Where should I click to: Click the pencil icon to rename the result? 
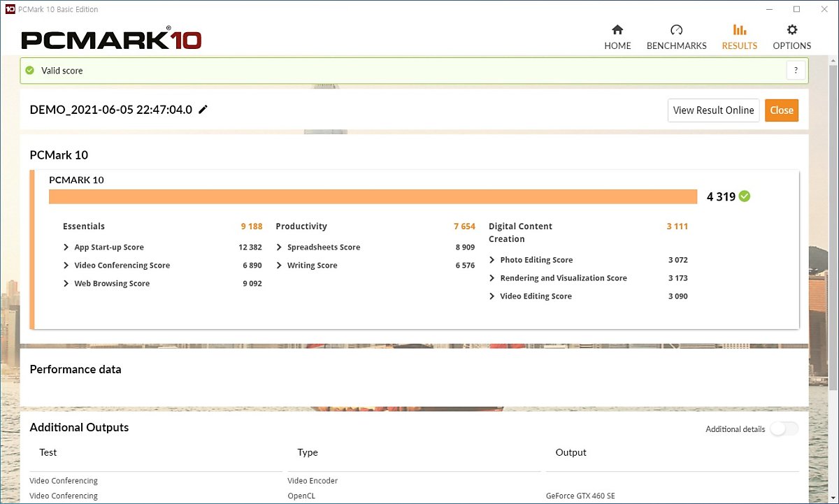click(x=203, y=109)
